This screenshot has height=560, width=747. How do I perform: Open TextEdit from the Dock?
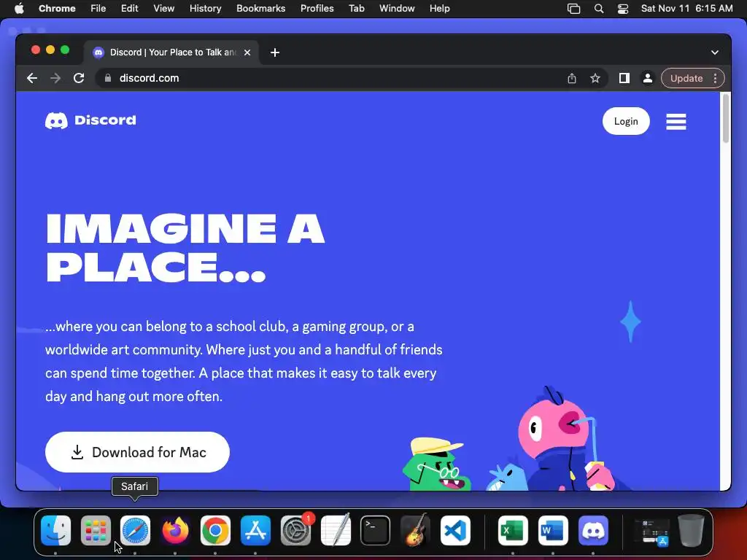(x=336, y=531)
